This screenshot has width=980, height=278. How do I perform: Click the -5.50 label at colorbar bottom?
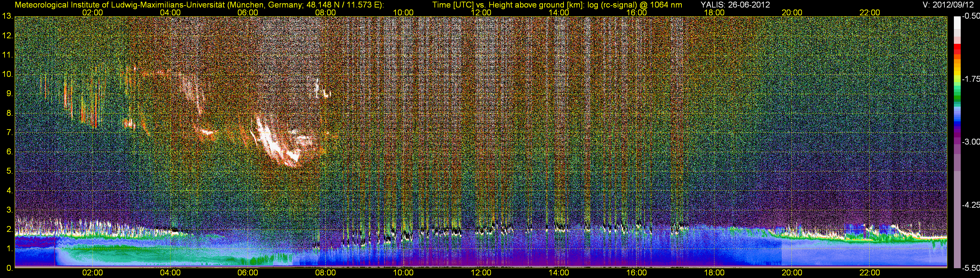(971, 268)
